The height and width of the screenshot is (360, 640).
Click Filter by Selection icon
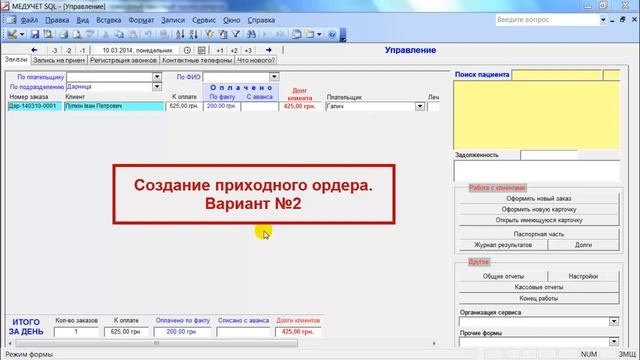coord(210,35)
